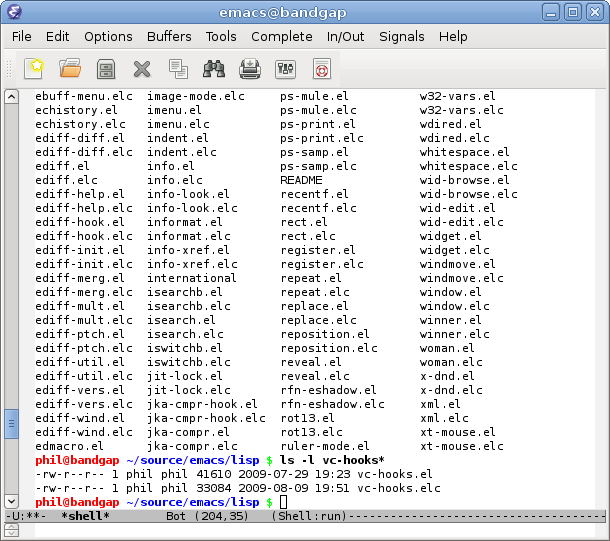Place cursor at the final shell prompt

[284, 502]
